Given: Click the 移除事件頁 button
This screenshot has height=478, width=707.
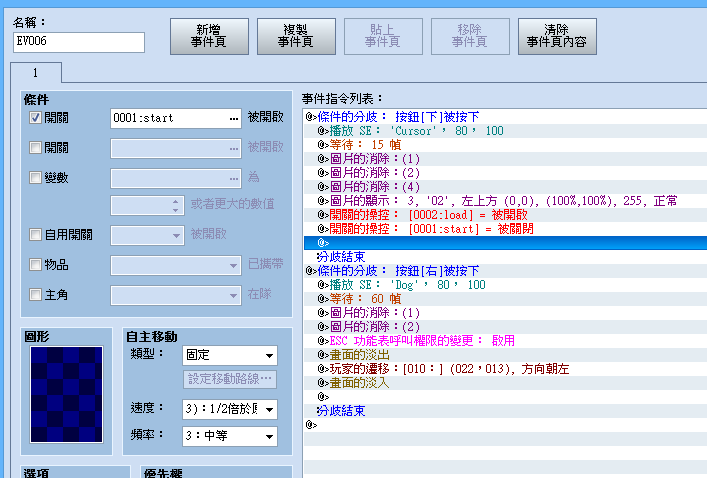Looking at the screenshot, I should pos(470,37).
